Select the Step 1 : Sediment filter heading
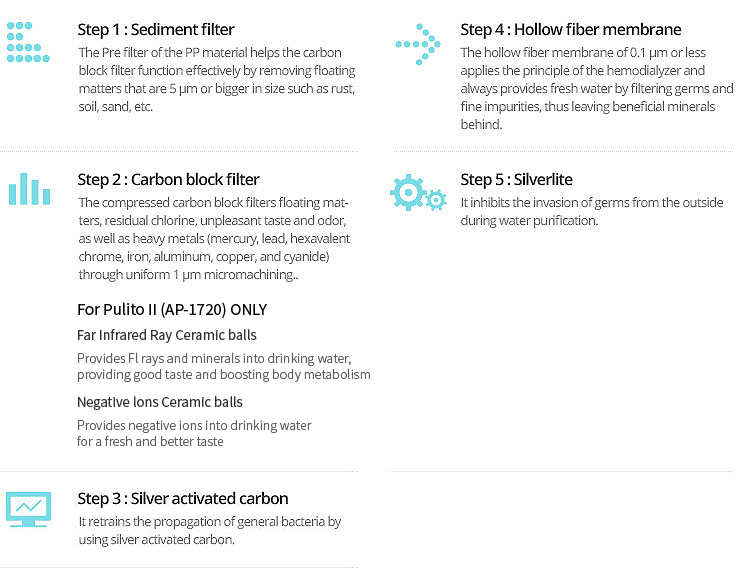The width and height of the screenshot is (743, 570). coord(156,30)
